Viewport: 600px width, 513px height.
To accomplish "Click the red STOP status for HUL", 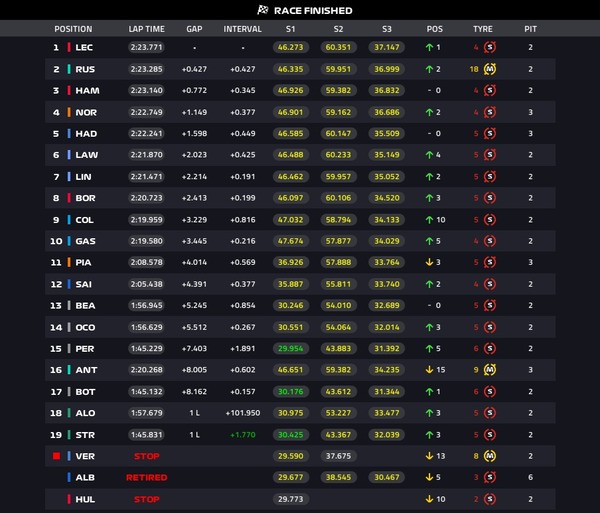I will [x=147, y=499].
